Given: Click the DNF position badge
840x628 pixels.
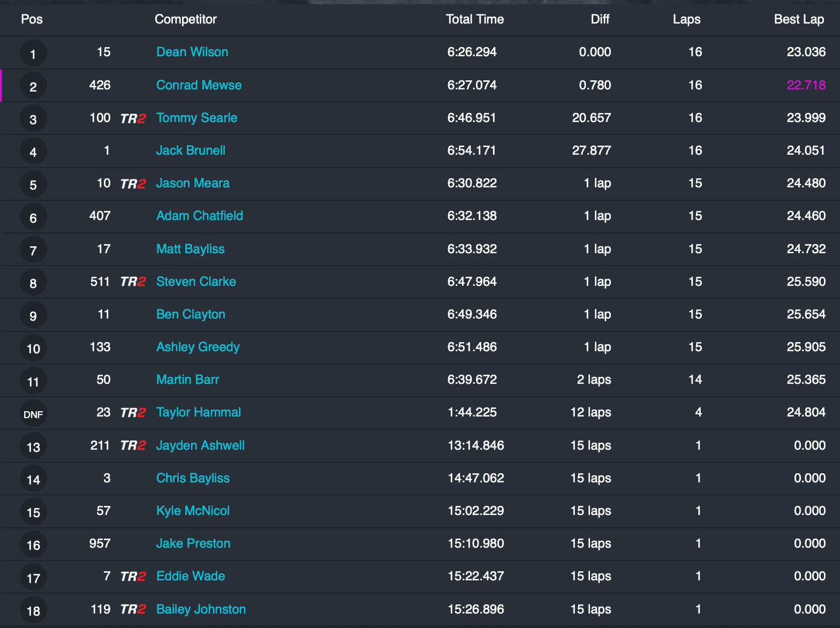Looking at the screenshot, I should [x=33, y=414].
